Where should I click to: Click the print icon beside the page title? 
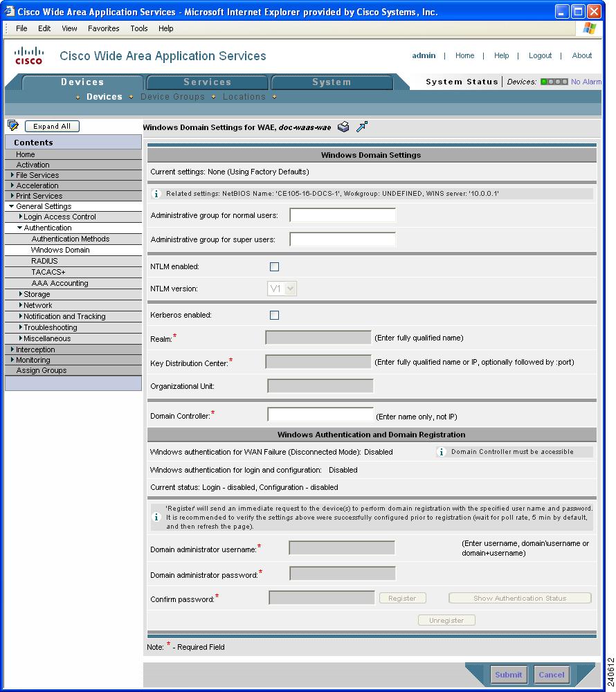343,127
